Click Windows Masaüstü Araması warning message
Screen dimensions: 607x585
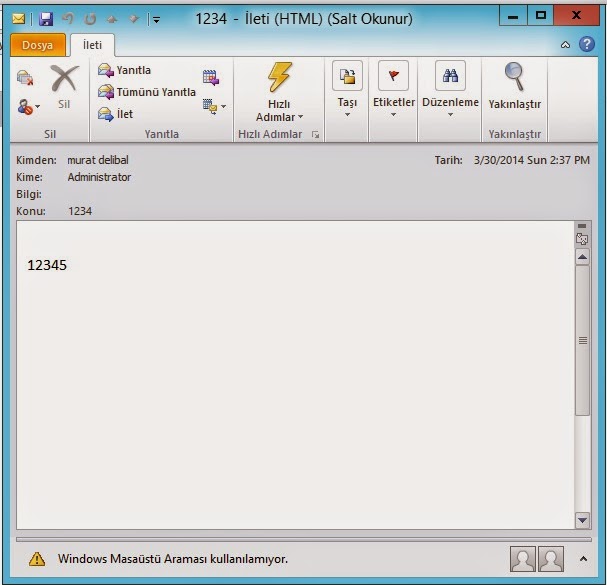click(172, 559)
